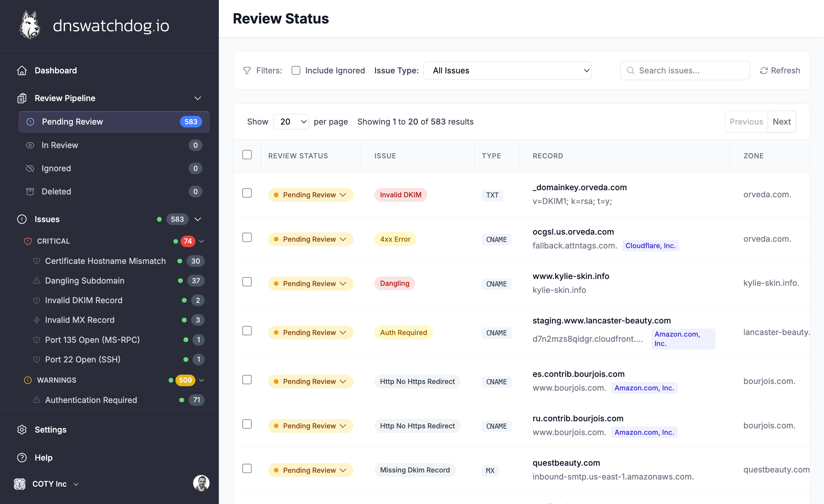Enable the Include Ignored checkbox
This screenshot has width=824, height=504.
[x=296, y=70]
